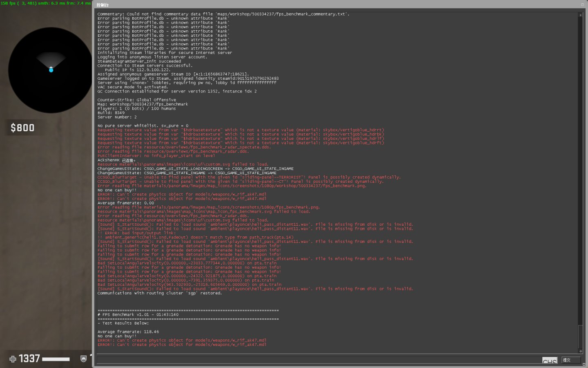588x368 pixels.
Task: Click the 'skybox/vertigoblue_hdrft' texture error line
Action: [241, 143]
